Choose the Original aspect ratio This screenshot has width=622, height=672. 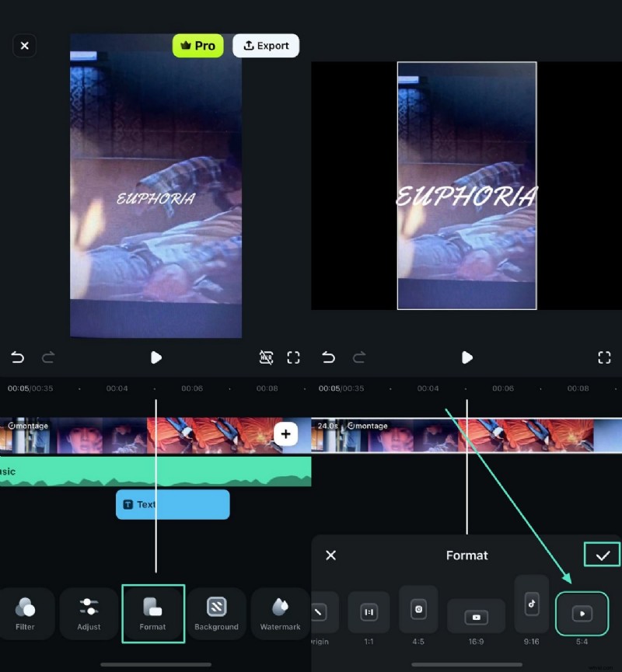320,614
